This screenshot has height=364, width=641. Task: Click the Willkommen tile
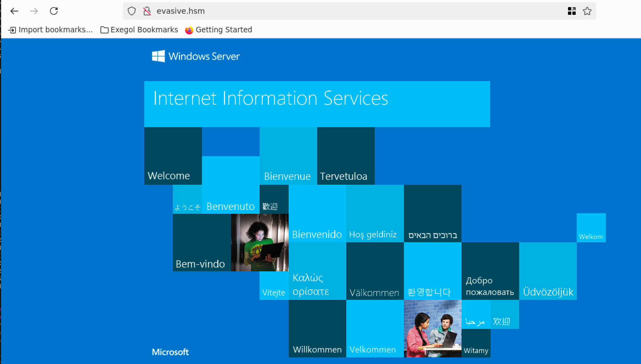click(317, 328)
